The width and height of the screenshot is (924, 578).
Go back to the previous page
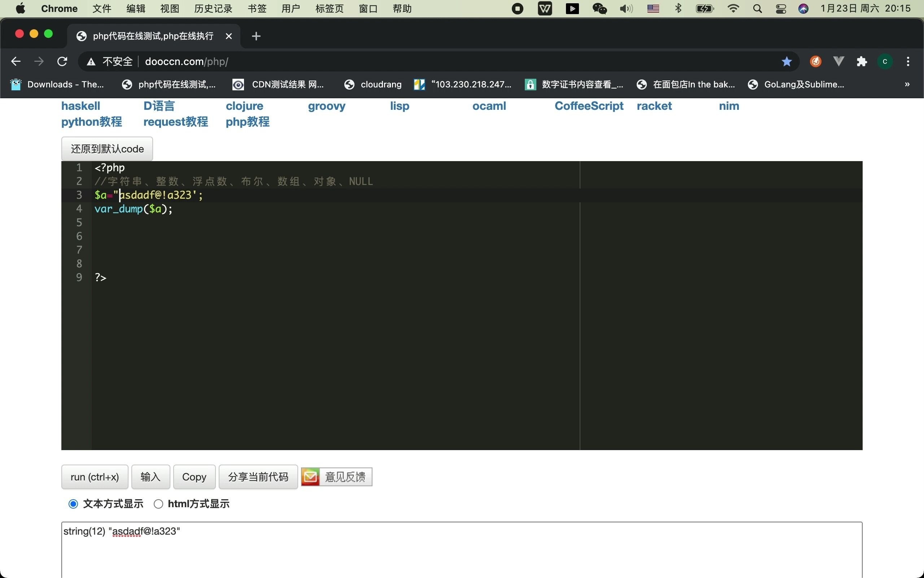(16, 61)
